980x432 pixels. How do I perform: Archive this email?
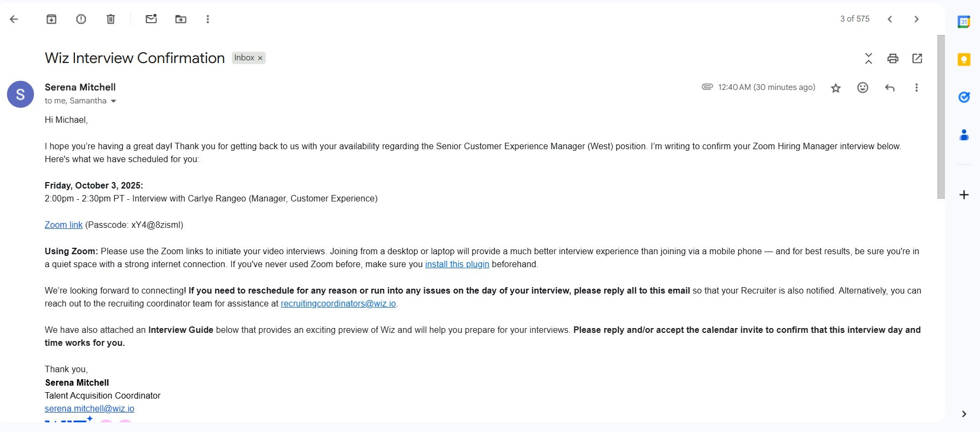point(51,19)
